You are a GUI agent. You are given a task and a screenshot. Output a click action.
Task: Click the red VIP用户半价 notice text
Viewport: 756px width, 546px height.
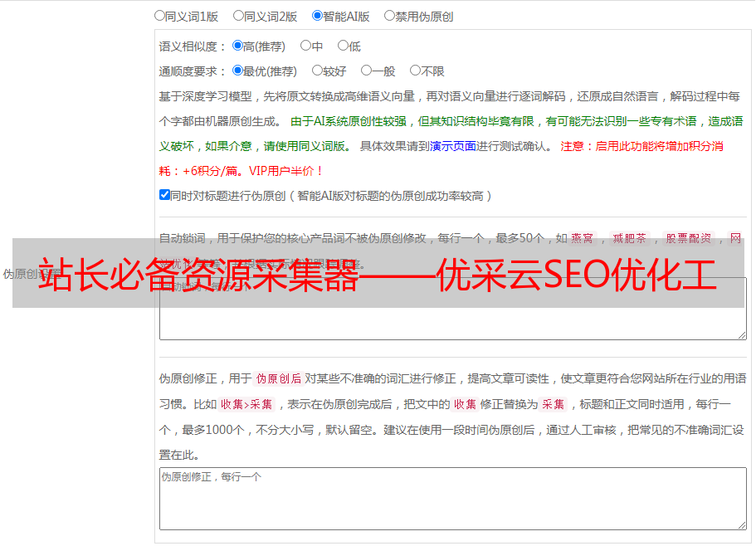285,171
